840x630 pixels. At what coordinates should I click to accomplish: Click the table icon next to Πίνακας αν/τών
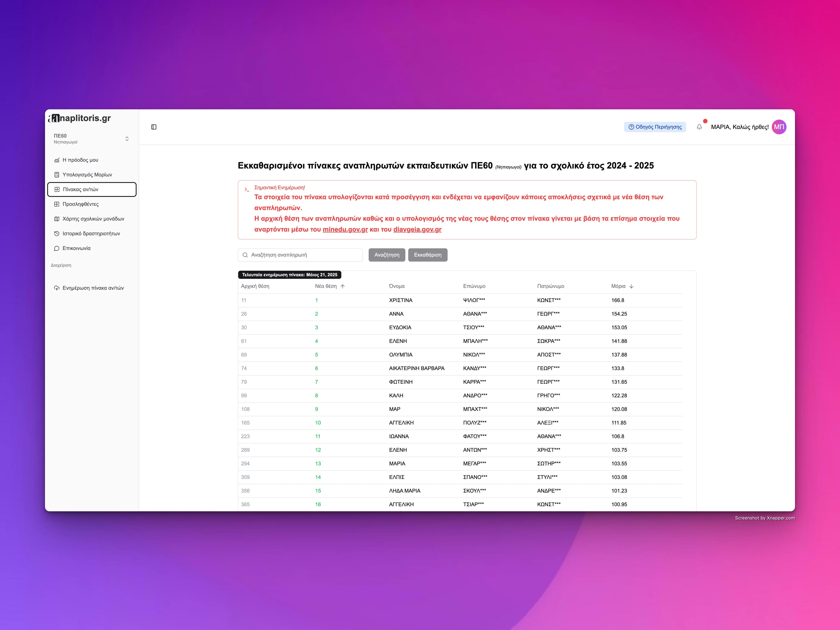(x=57, y=189)
